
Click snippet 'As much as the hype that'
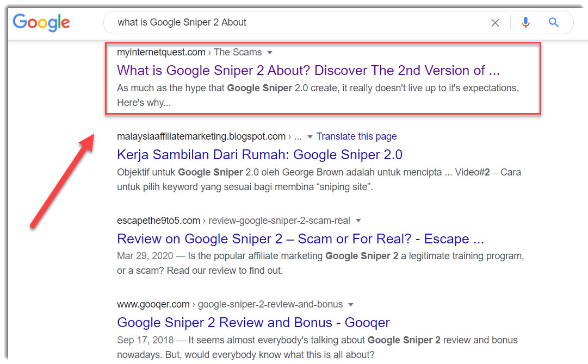[x=318, y=95]
